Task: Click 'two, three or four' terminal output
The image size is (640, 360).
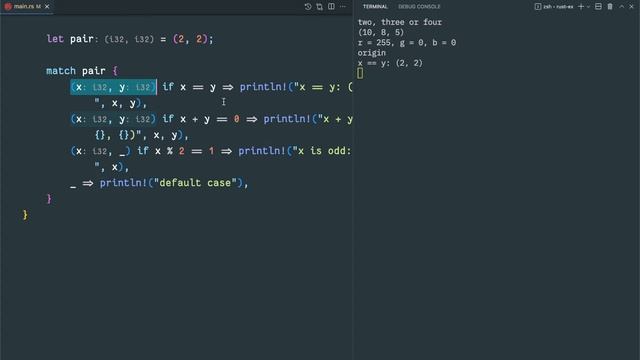Action: 400,22
